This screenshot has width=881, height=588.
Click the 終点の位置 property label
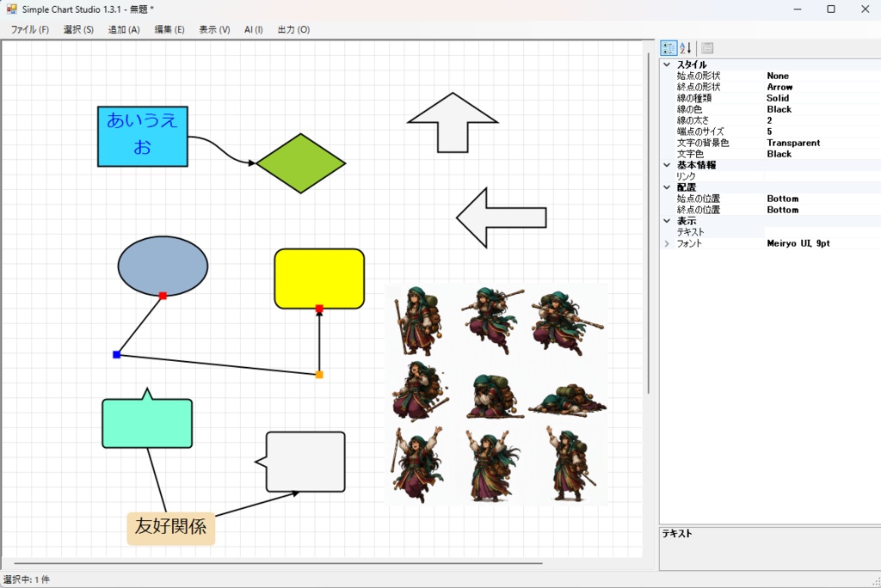(699, 210)
